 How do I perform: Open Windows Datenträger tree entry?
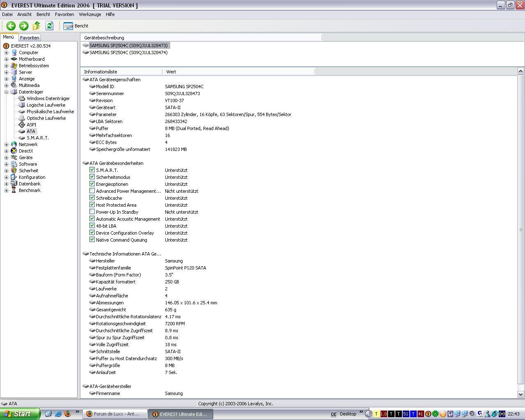coord(48,98)
